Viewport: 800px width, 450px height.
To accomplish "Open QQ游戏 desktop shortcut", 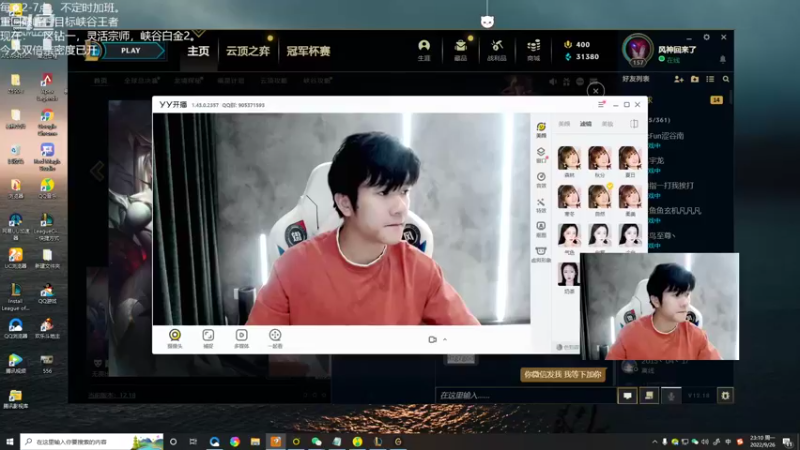I will pyautogui.click(x=47, y=293).
